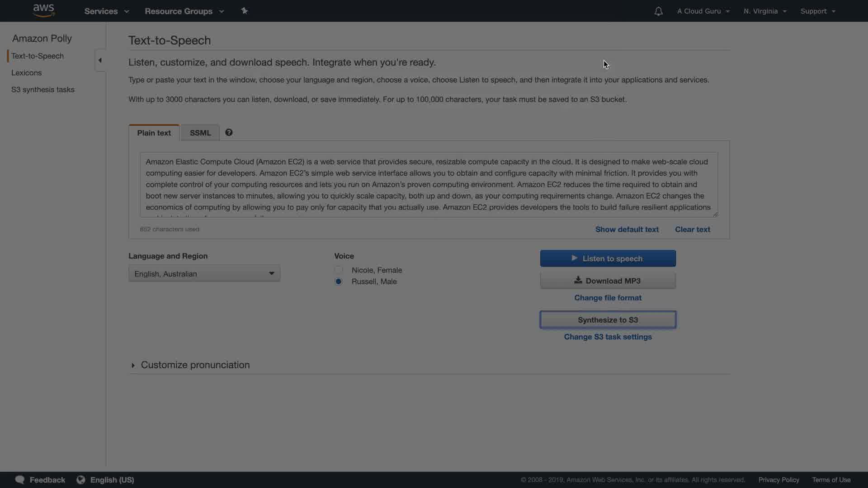Select the Nicole, Female voice
The image size is (868, 488).
click(x=339, y=270)
